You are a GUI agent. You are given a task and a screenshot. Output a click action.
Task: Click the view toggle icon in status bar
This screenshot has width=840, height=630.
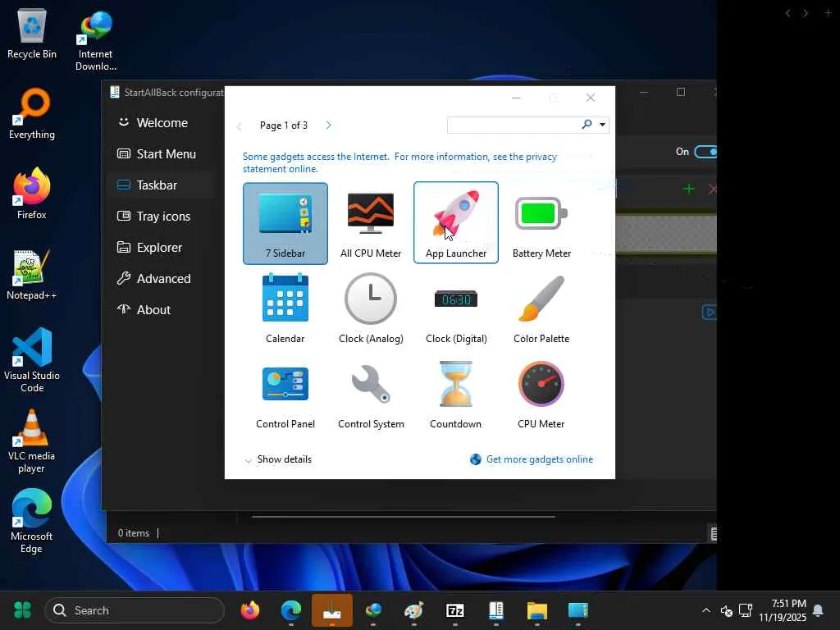tap(713, 533)
